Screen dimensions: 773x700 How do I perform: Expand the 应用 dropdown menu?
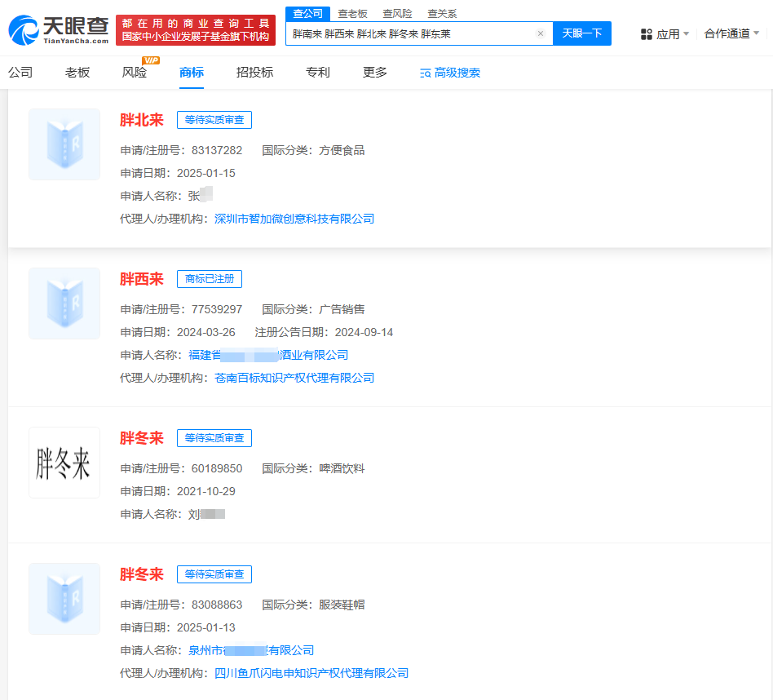point(665,34)
